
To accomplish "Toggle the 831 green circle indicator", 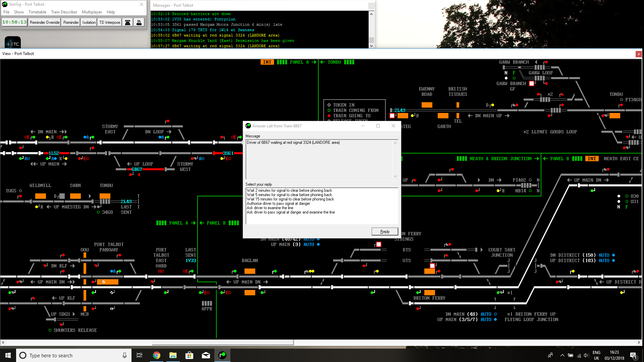I will point(627,201).
